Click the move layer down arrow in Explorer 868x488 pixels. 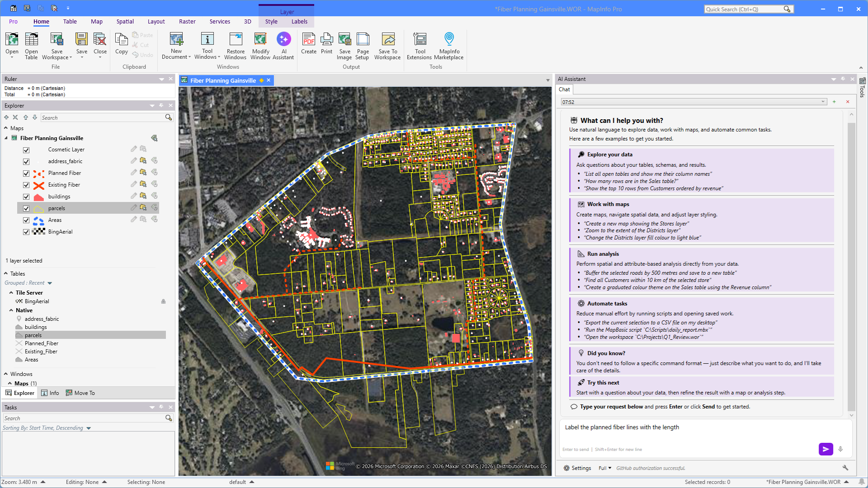[35, 117]
